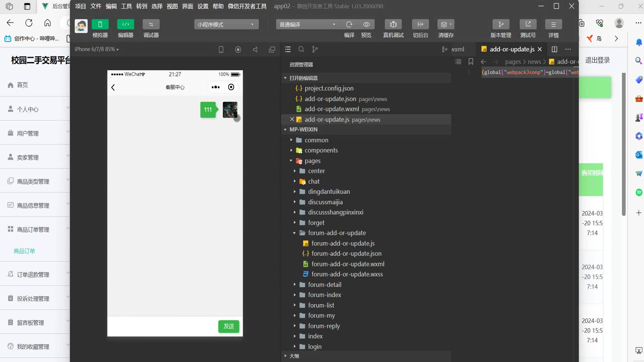644x362 pixels.
Task: Click the 切后台 background switch icon
Action: tap(420, 24)
